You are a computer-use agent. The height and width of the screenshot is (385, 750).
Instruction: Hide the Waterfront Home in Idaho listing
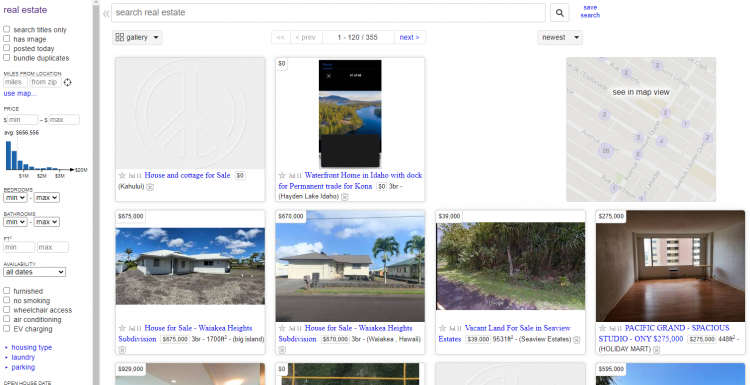tap(345, 197)
